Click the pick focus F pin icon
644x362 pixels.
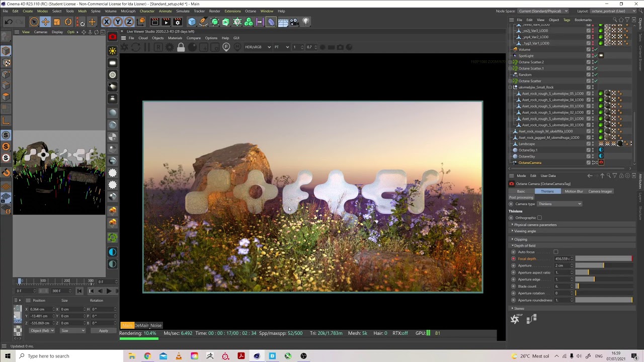tap(226, 47)
